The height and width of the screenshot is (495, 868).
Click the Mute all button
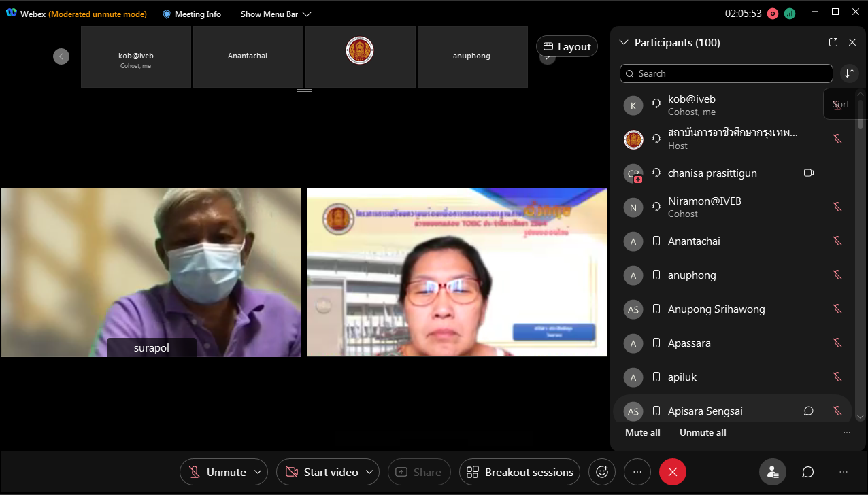[x=642, y=432]
